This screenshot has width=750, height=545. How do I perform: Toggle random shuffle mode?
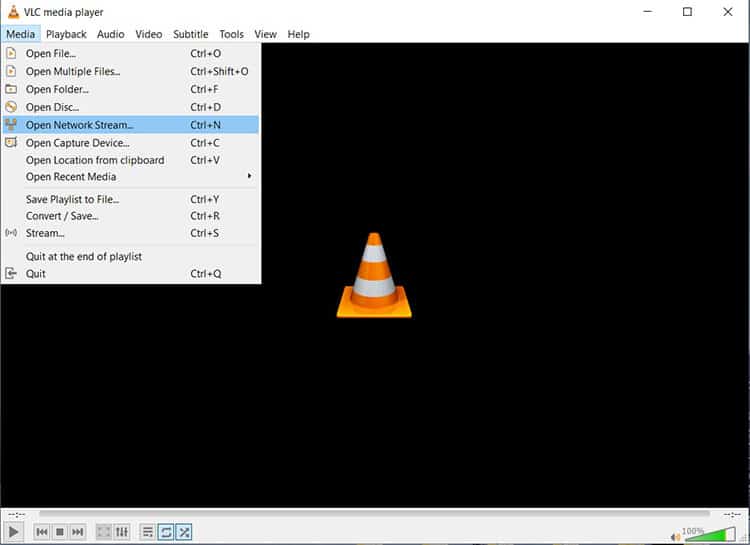click(x=184, y=532)
